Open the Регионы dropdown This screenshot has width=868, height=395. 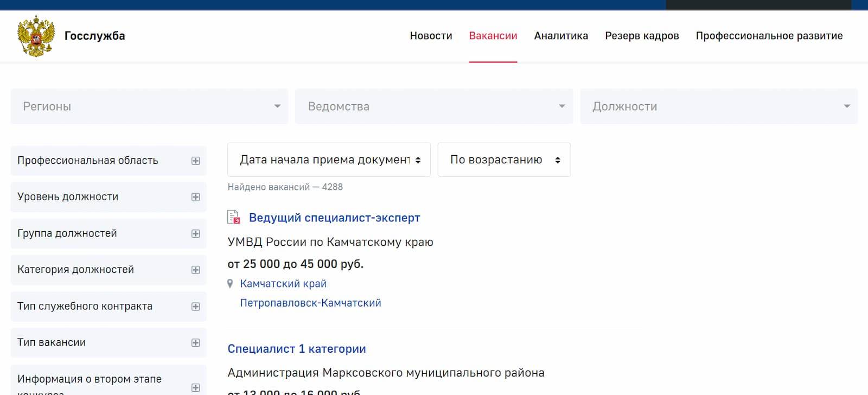tap(149, 106)
